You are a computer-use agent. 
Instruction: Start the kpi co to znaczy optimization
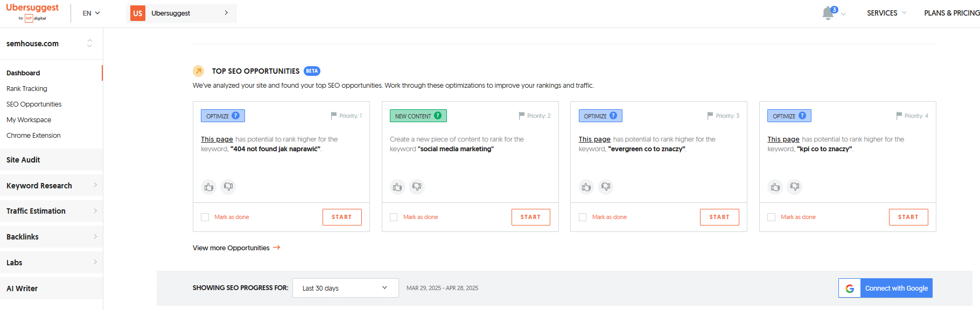tap(908, 217)
